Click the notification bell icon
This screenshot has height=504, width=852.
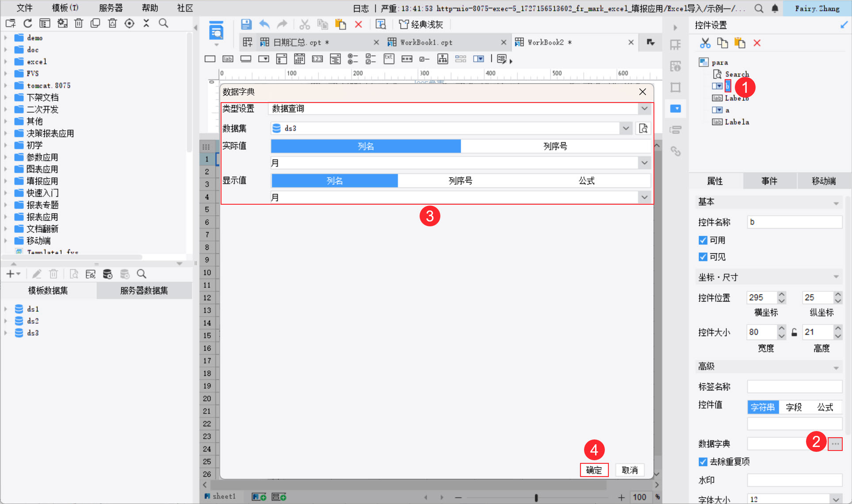pos(775,8)
